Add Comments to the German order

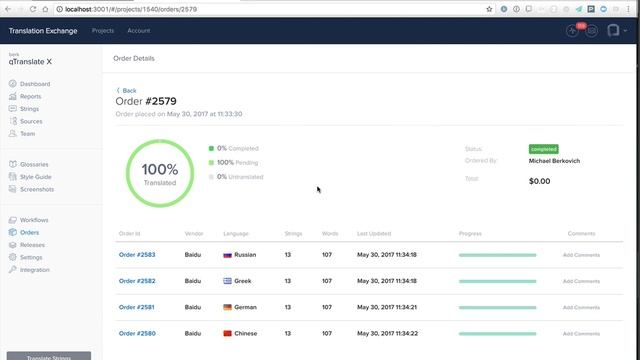[581, 307]
